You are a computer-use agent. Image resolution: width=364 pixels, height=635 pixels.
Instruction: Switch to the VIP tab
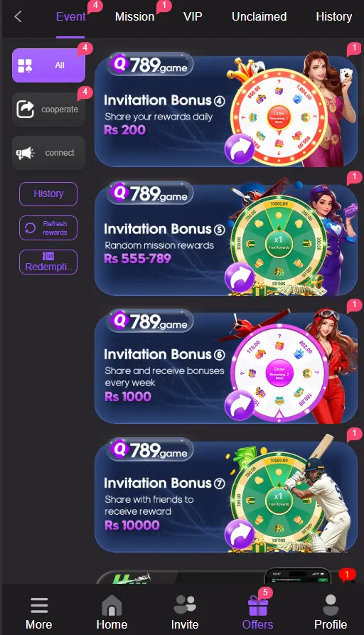coord(193,16)
